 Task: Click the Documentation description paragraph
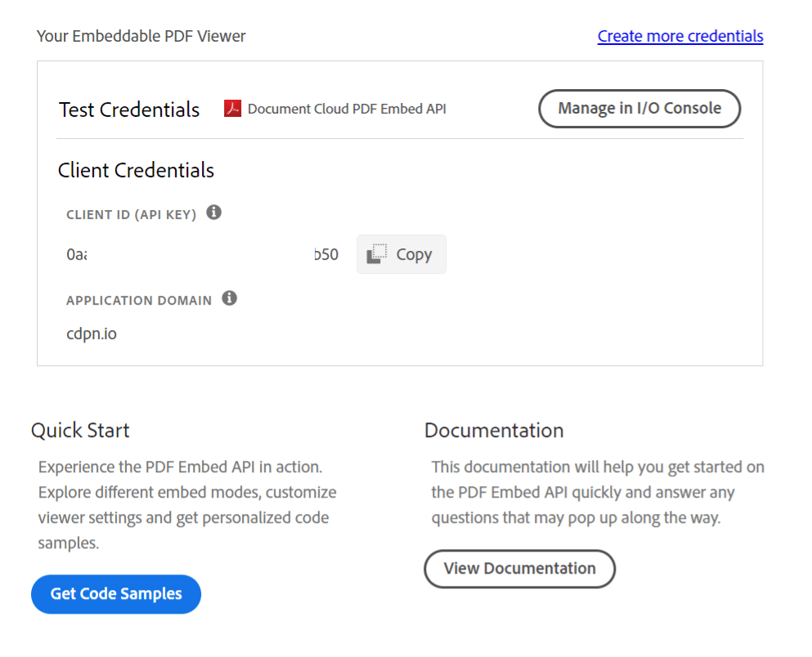point(598,493)
